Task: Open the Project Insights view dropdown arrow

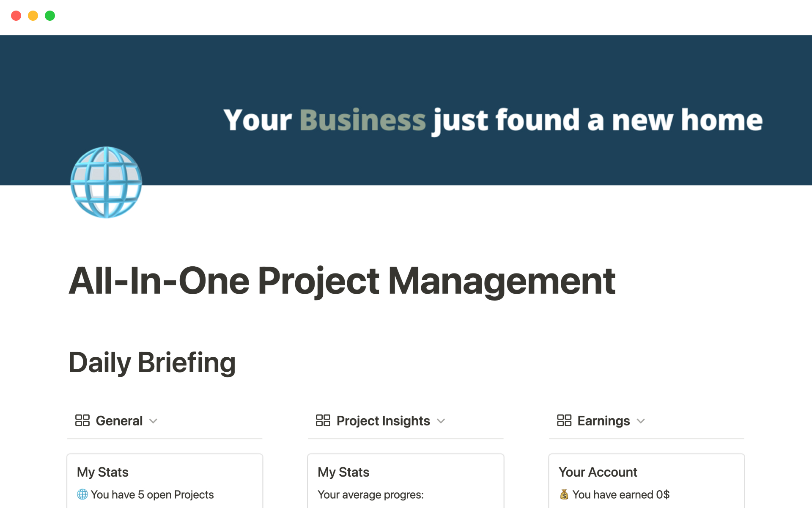Action: 441,421
